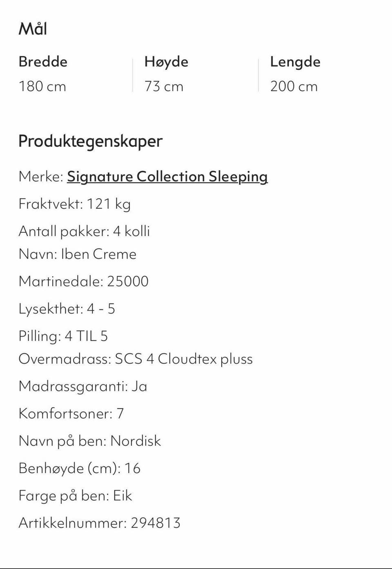
Task: Click the Overmadrass SCS 4 Cloudtex line
Action: click(136, 359)
